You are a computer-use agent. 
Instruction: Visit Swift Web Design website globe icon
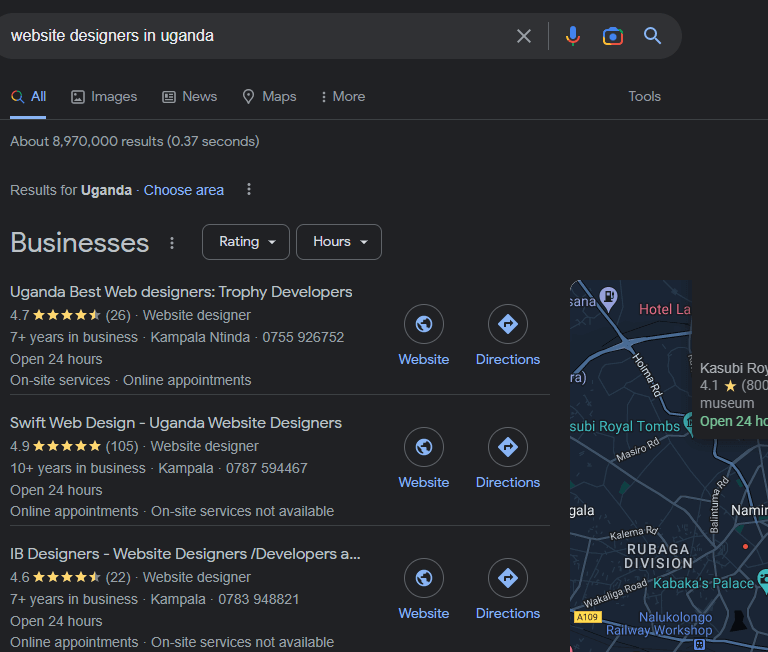[x=424, y=447]
